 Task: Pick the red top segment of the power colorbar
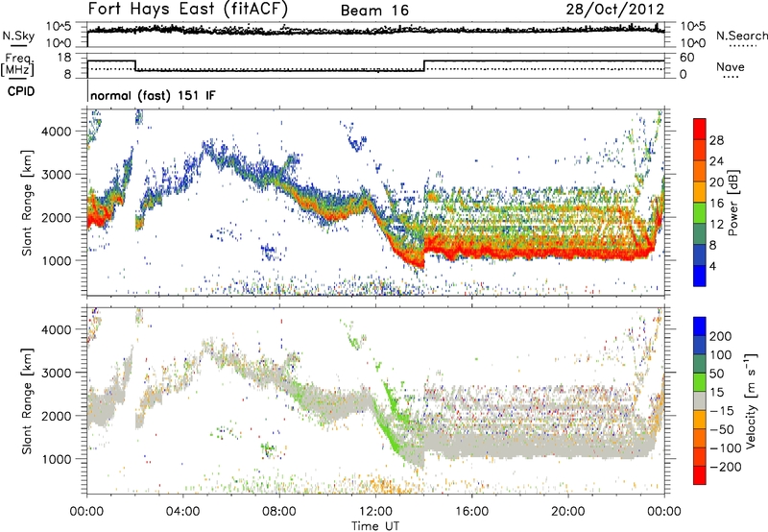point(700,129)
